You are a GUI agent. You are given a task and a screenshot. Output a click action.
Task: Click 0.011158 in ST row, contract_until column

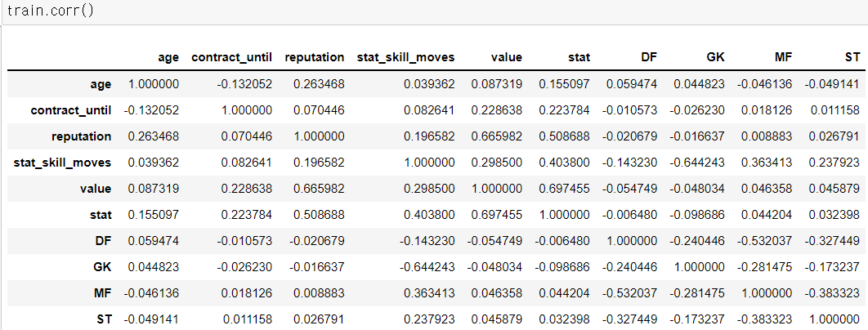point(247,319)
